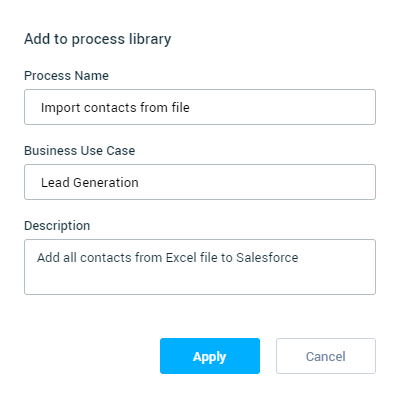Screen dimensions: 399x405
Task: Click 'Add all' at the description start
Action: 57,258
